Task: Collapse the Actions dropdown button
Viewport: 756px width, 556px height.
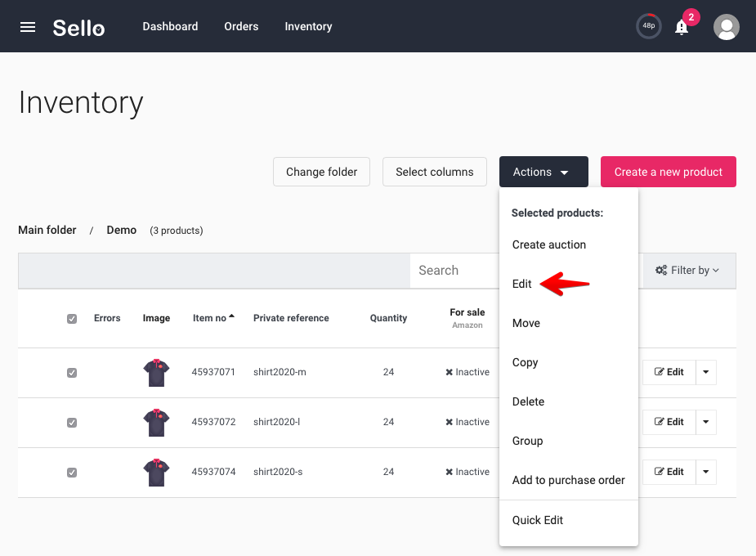Action: tap(544, 172)
